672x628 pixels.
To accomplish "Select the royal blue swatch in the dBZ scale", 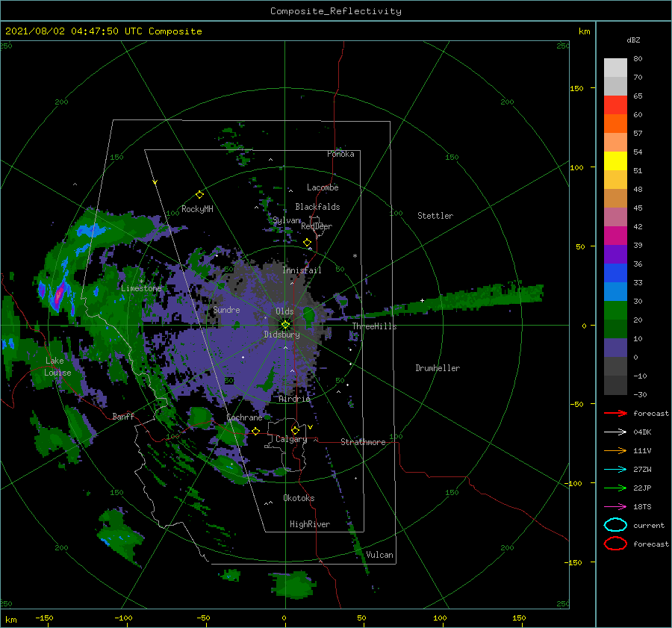I will coord(615,273).
